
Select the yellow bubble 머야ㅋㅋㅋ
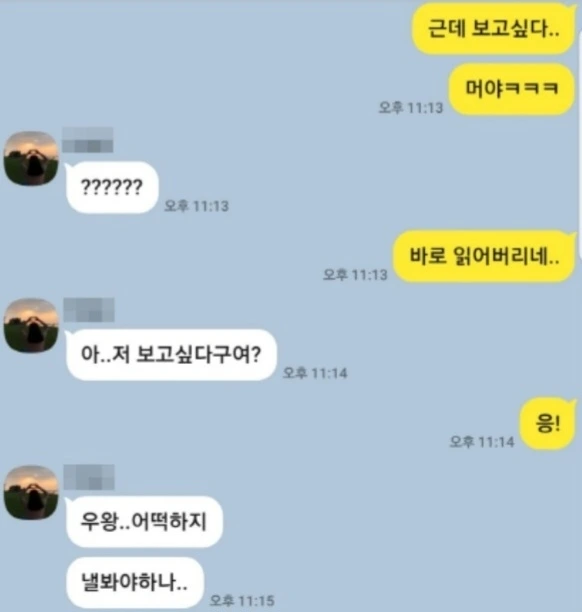coord(512,89)
